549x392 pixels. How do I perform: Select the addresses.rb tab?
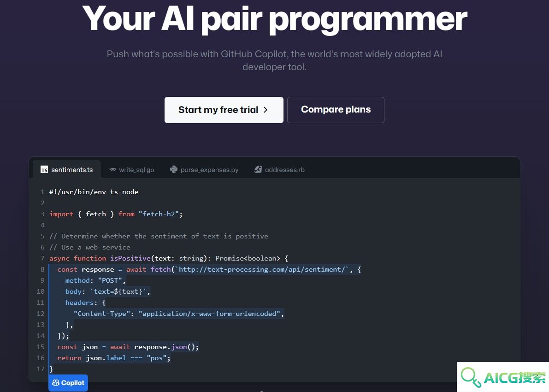279,170
